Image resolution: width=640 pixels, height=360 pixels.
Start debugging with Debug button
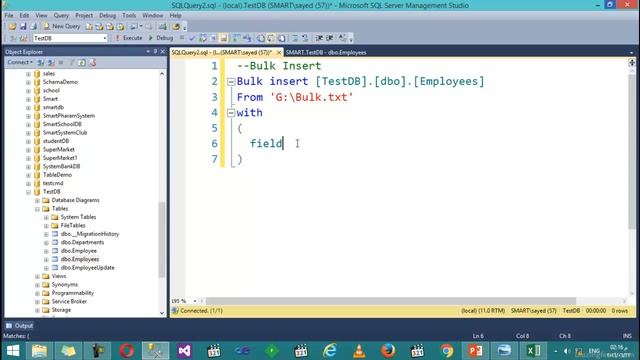point(161,38)
